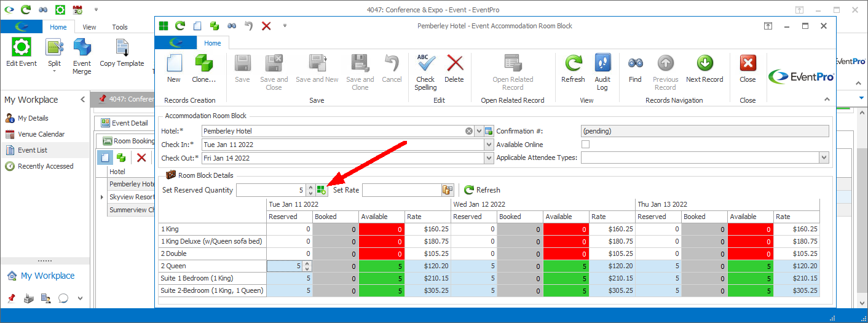Click building with person icon in navigation footer
Image resolution: width=868 pixels, height=323 pixels.
point(45,298)
